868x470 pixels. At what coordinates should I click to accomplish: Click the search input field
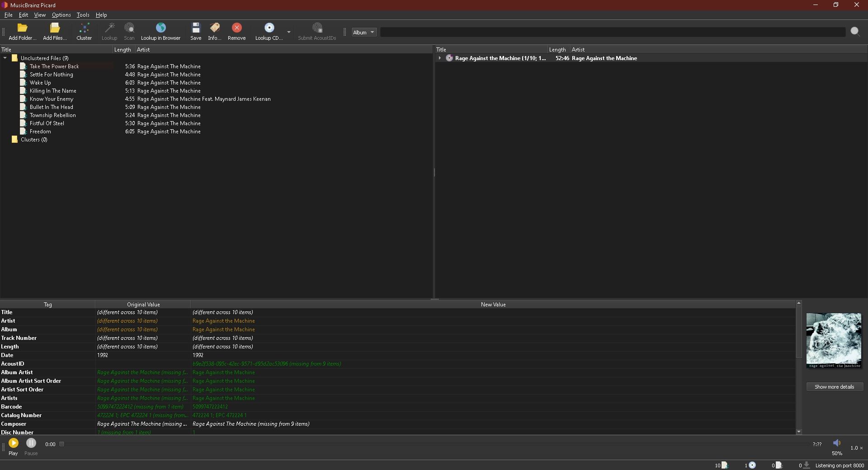coord(613,32)
